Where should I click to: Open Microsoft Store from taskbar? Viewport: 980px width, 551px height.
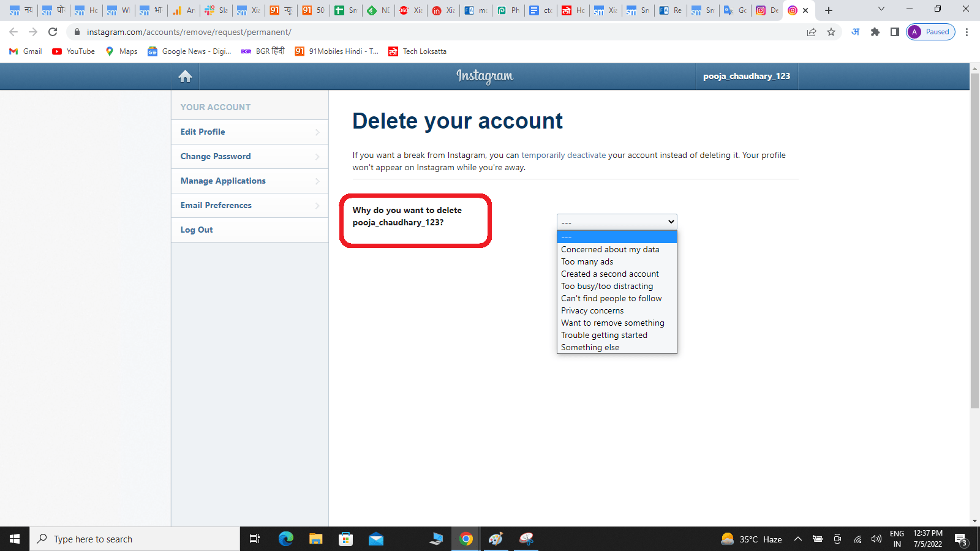(x=346, y=539)
